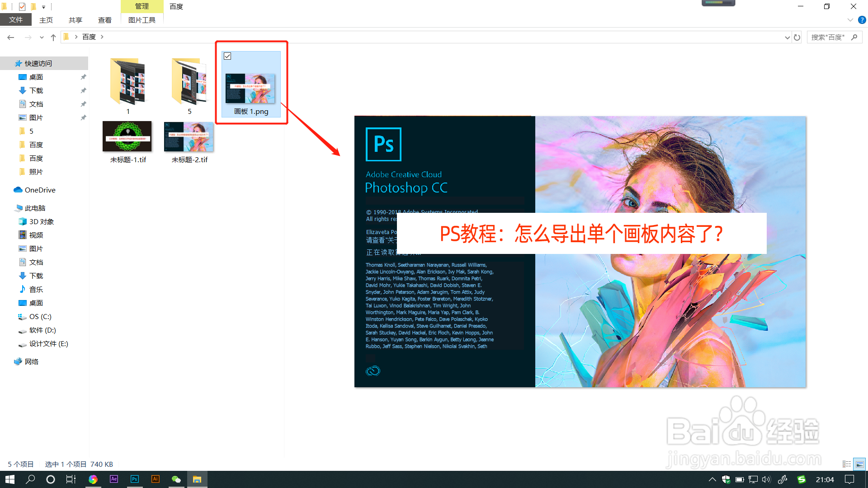The width and height of the screenshot is (868, 488).
Task: Switch to details view in the status bar
Action: 846,464
